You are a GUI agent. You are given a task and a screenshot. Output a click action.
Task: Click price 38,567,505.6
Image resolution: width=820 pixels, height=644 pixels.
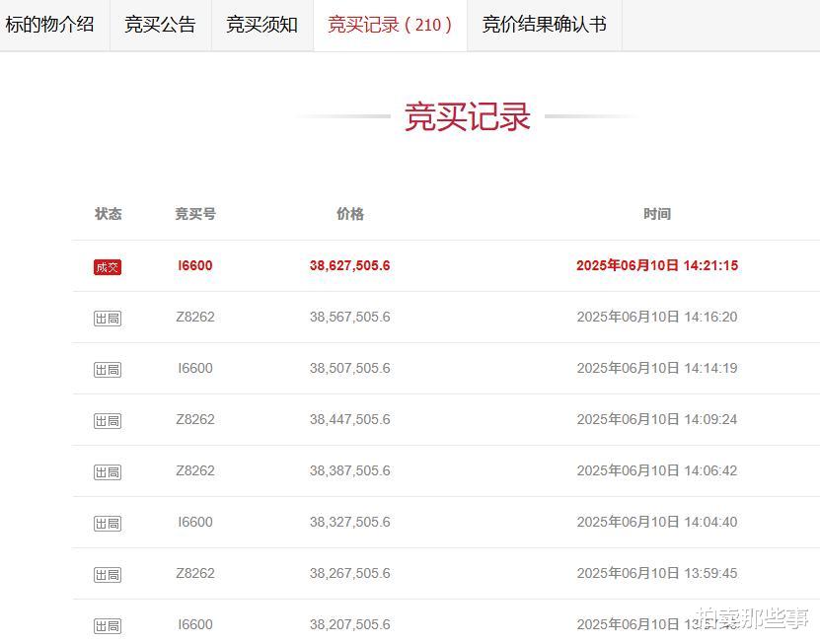pos(350,317)
